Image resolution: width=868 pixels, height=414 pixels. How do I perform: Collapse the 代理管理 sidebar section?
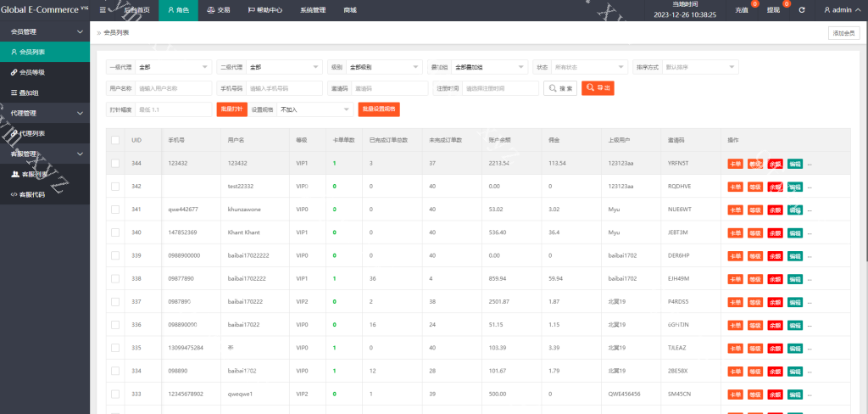coord(45,113)
